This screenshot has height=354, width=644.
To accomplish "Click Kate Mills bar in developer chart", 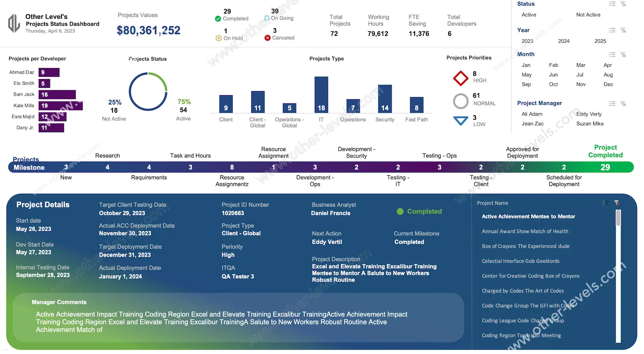I will (x=61, y=106).
